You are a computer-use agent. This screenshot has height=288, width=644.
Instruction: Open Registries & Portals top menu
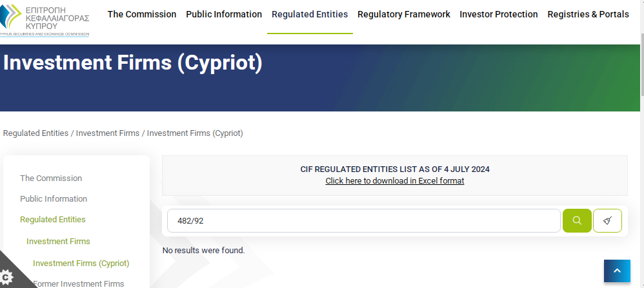[588, 14]
